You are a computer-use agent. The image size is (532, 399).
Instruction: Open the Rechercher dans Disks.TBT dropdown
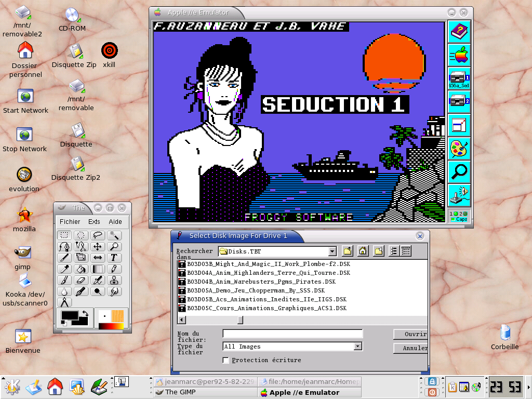point(332,251)
